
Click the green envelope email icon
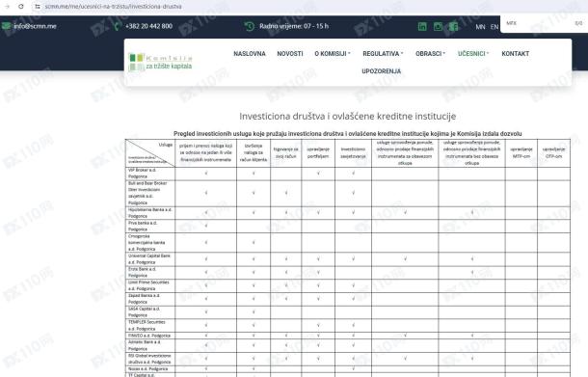tap(6, 26)
